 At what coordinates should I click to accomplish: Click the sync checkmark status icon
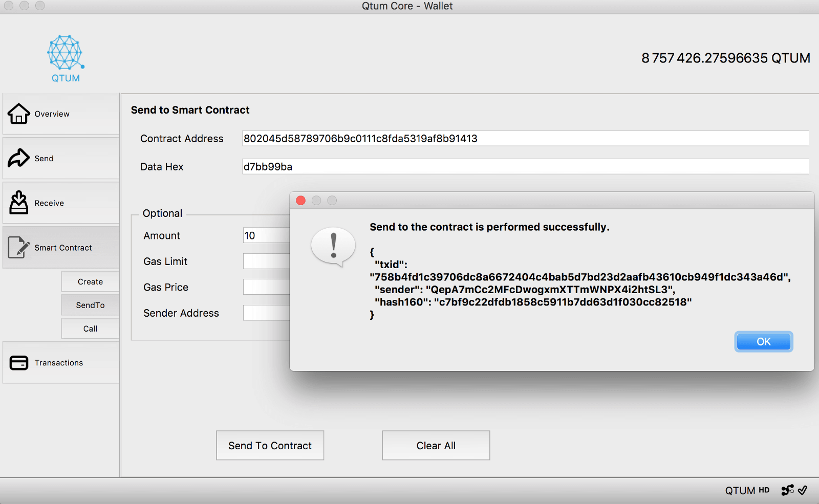coord(803,490)
